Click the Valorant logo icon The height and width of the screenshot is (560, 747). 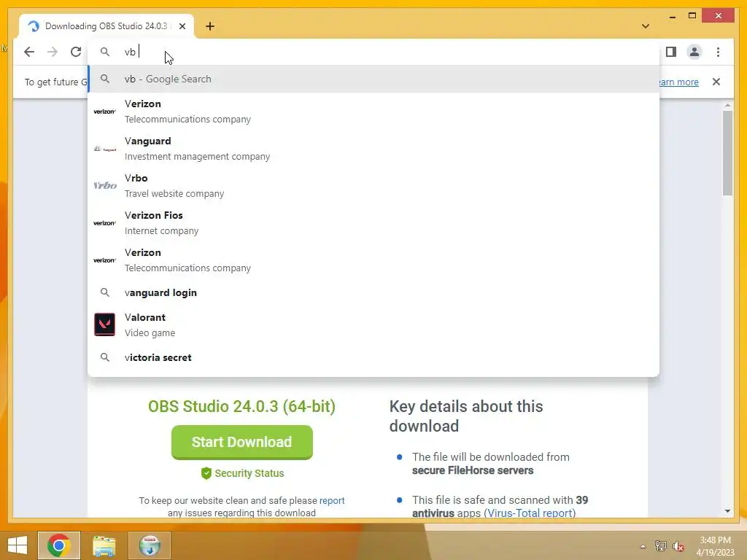[104, 324]
